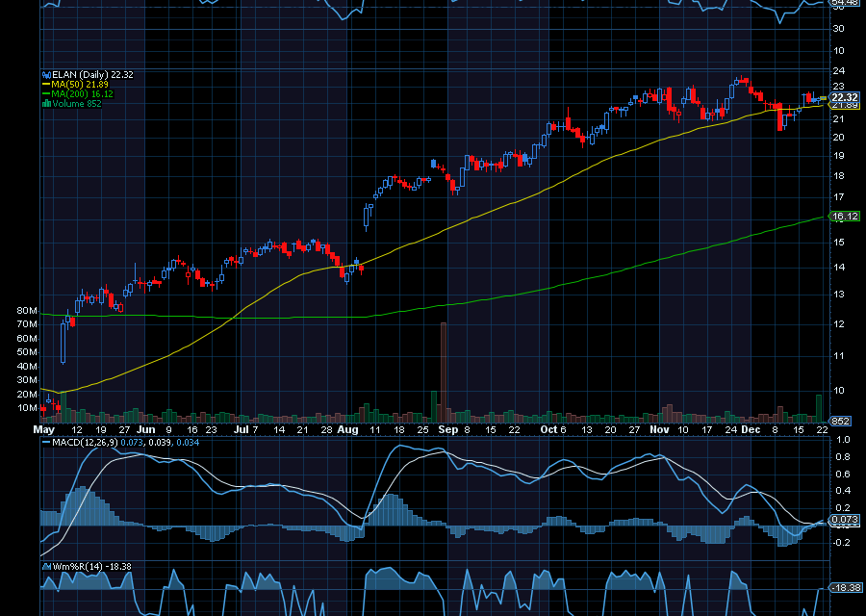This screenshot has width=866, height=616.
Task: Click the MACD line icon in the indicator legend
Action: click(x=46, y=441)
